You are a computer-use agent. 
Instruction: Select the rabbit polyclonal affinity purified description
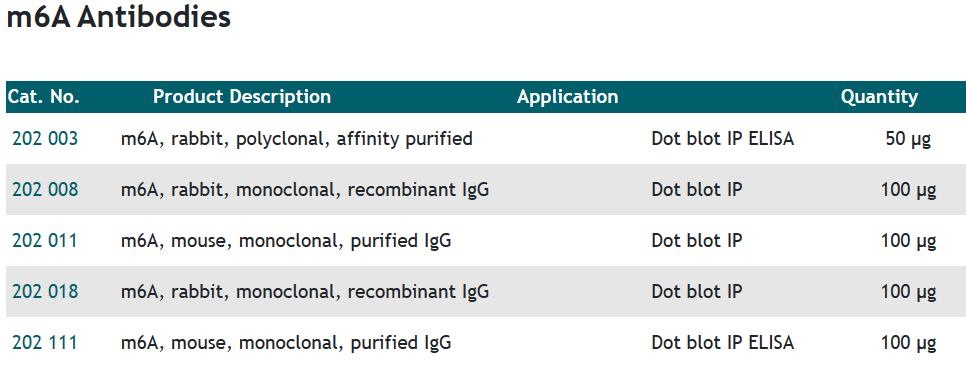click(x=296, y=139)
